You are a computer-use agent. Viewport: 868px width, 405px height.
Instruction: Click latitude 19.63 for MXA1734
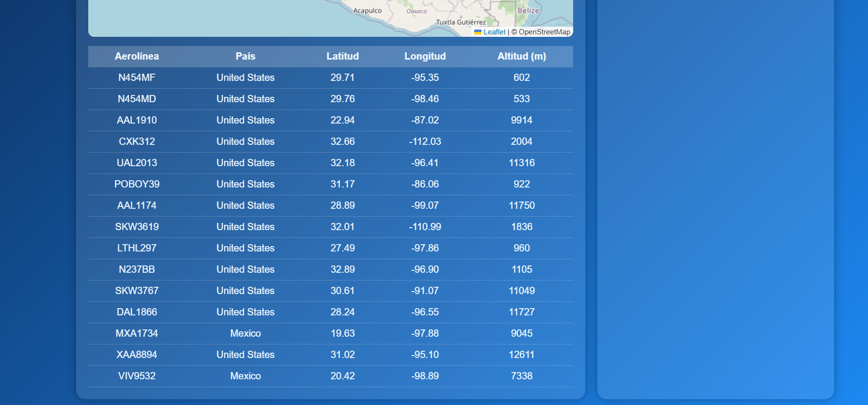pyautogui.click(x=343, y=333)
